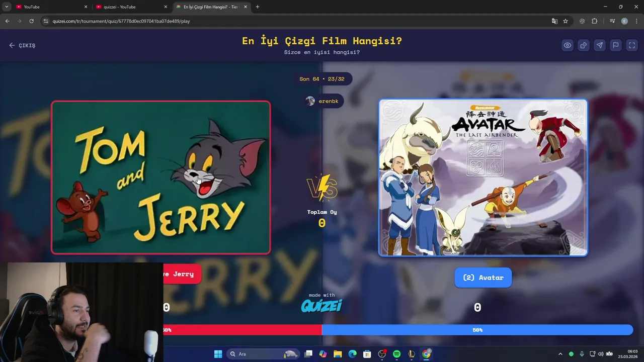View site information icon in address bar

(46, 21)
